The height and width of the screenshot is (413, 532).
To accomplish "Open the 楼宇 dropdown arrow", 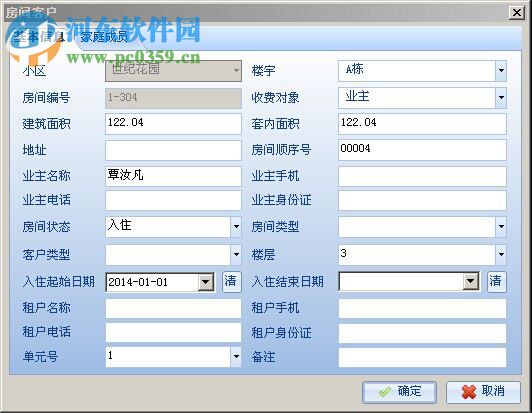I will [501, 71].
